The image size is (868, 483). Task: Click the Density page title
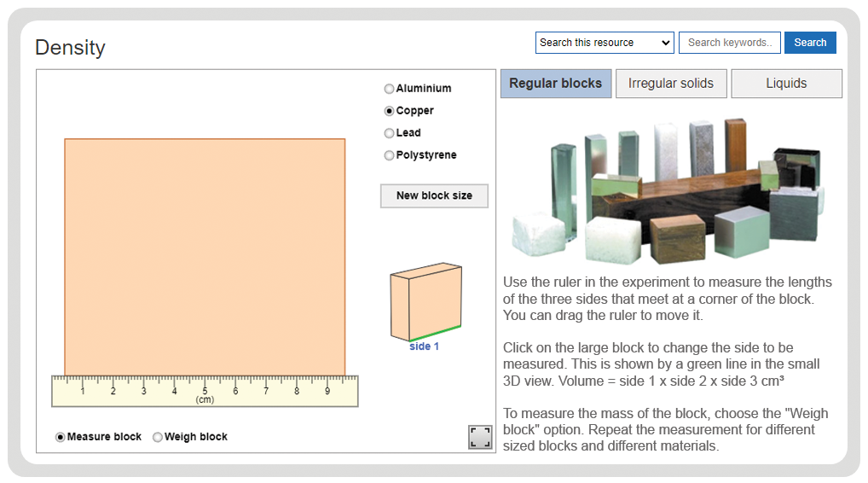(x=70, y=48)
